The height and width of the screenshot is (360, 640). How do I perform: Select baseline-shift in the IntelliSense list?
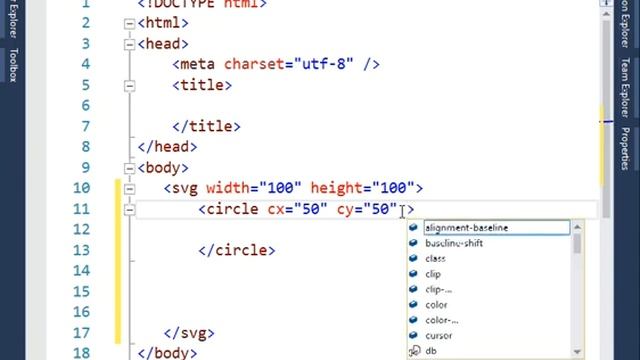point(454,243)
